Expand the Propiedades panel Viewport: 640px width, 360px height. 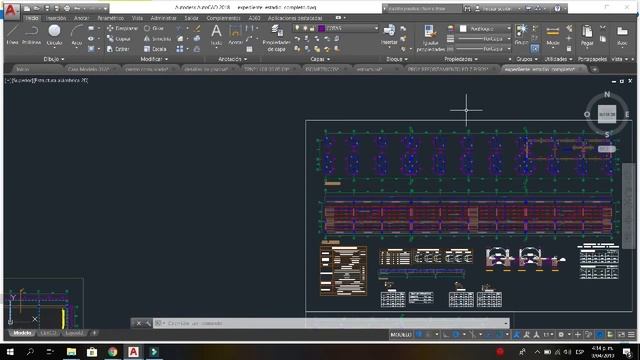click(461, 59)
